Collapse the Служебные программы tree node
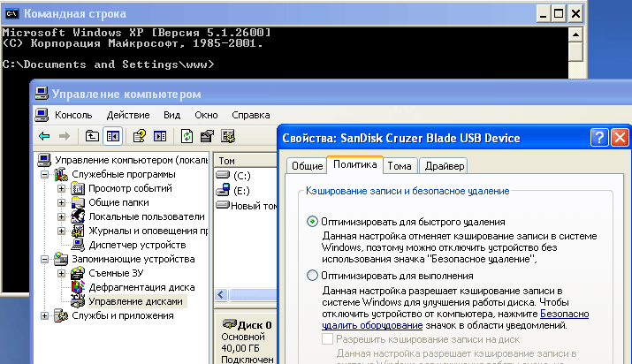 click(44, 174)
